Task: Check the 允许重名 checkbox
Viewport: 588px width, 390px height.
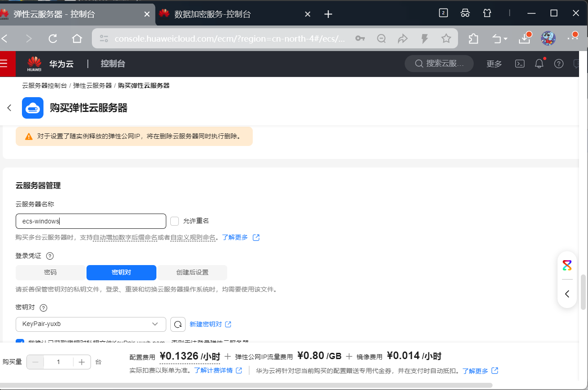Action: click(175, 221)
